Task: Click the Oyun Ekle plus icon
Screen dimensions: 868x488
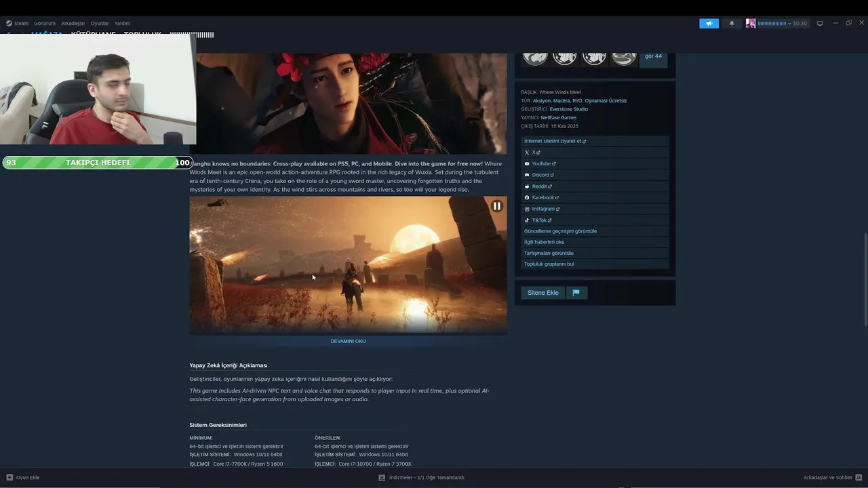Action: pos(9,478)
